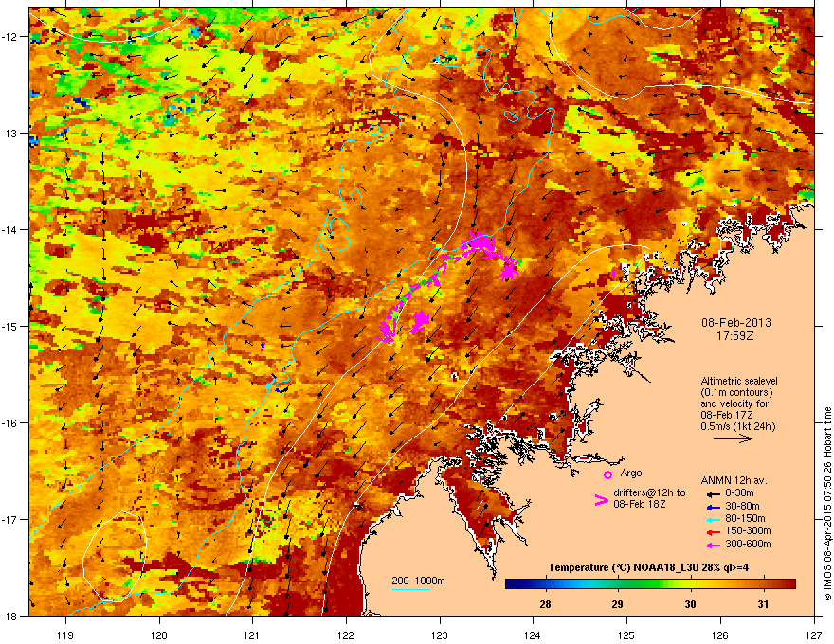Screen dimensions: 834x644
Task: Click longitude label 124 on bottom axis
Action: pos(533,635)
